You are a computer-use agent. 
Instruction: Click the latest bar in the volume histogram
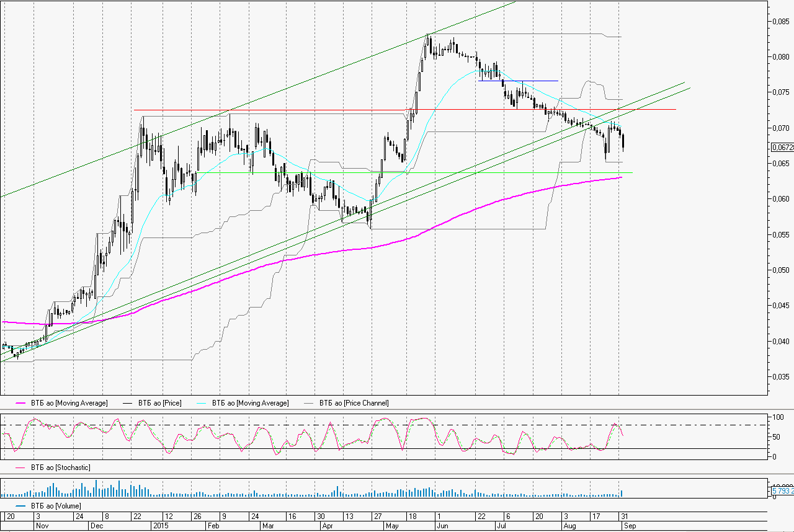tap(622, 494)
